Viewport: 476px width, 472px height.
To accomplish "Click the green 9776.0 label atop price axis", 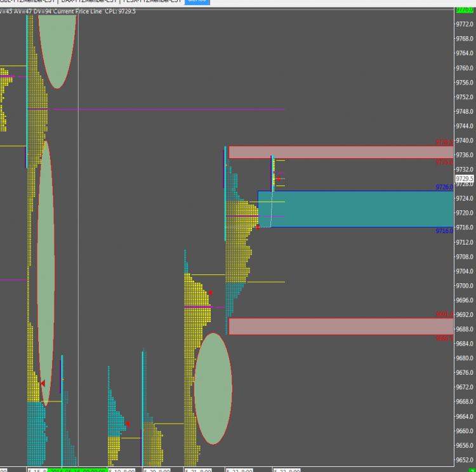I will (x=465, y=10).
